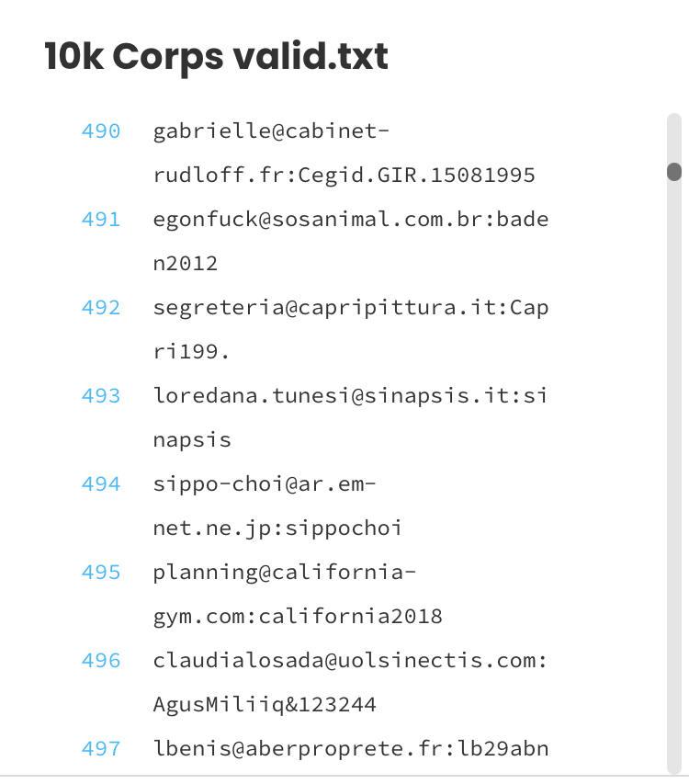Screen dimensions: 689x784
Task: Click line number 492 in the margin
Action: [x=101, y=308]
